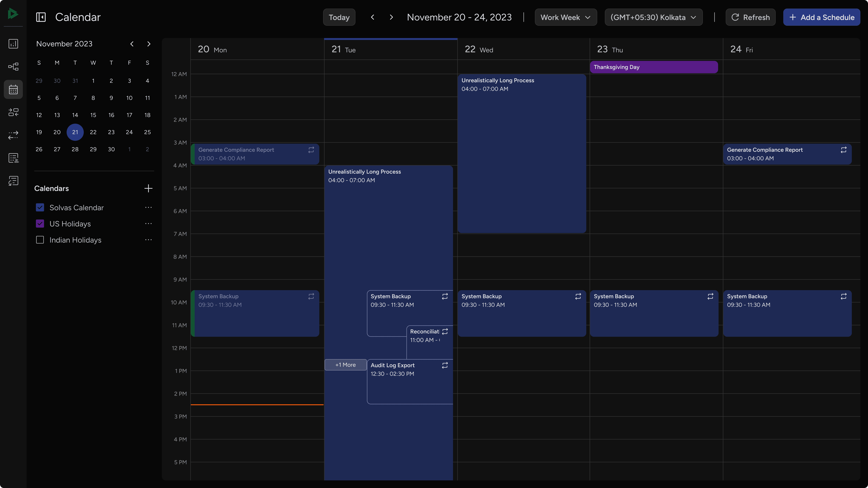
Task: Uncheck the Solvas Calendar checkbox
Action: [40, 208]
